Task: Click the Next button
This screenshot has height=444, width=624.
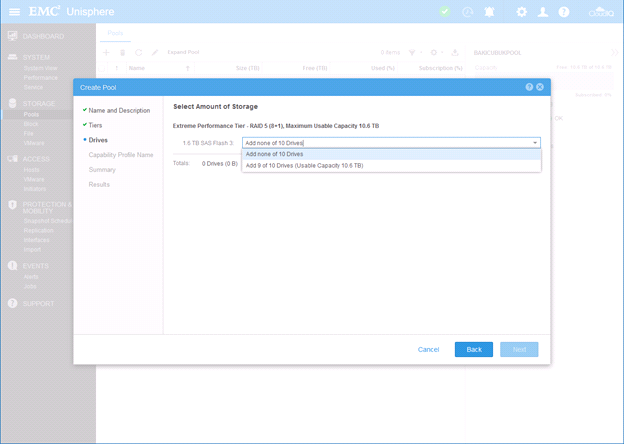Action: [x=519, y=349]
